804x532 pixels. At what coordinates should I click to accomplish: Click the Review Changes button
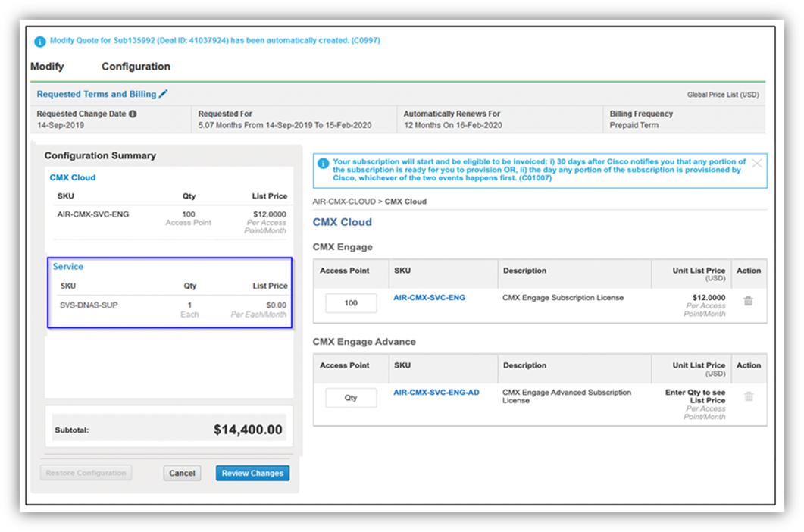pos(253,473)
